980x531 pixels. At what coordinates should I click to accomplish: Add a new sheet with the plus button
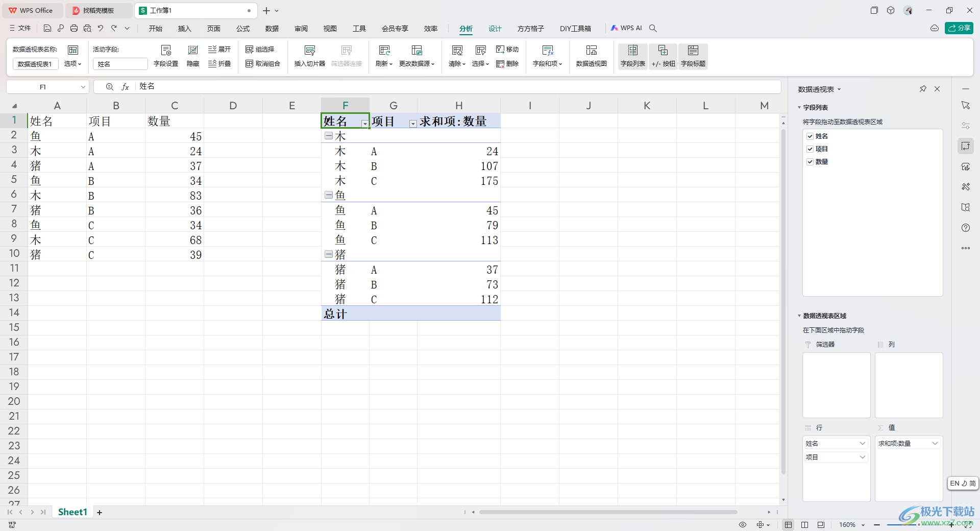[100, 513]
